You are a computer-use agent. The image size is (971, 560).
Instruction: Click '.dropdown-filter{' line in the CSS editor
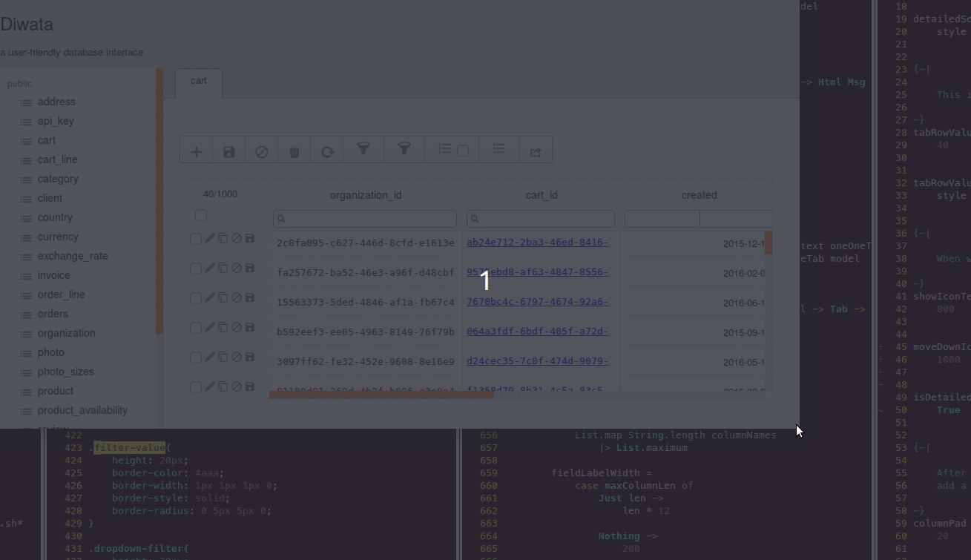[x=139, y=548]
